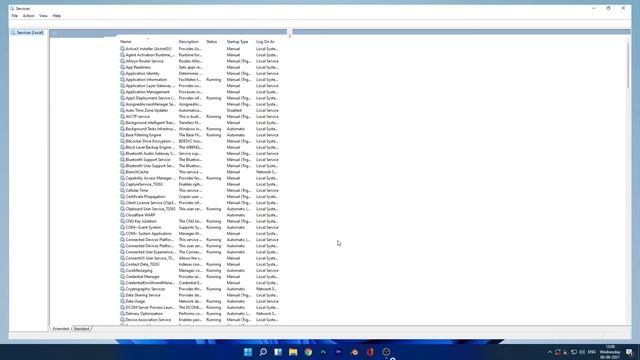Switch to the Extended tab
This screenshot has width=640, height=360.
click(61, 329)
